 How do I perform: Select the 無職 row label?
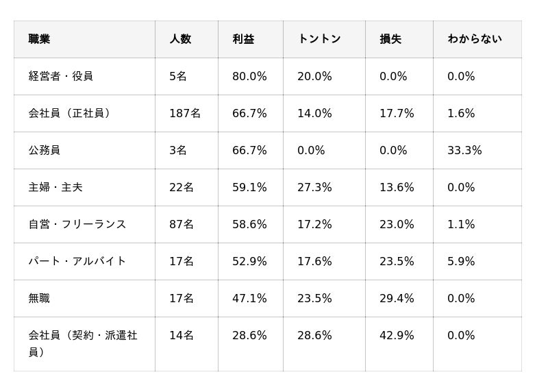pyautogui.click(x=39, y=298)
